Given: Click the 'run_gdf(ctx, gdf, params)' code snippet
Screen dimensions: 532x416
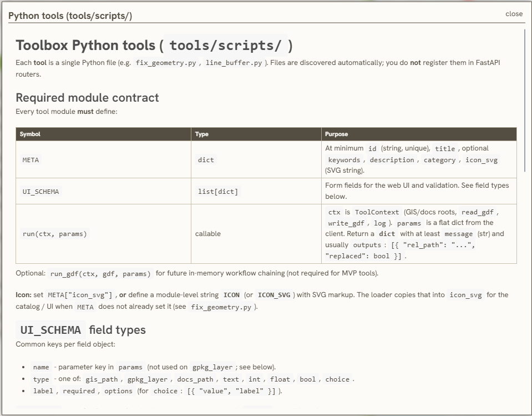Looking at the screenshot, I should pyautogui.click(x=100, y=274).
